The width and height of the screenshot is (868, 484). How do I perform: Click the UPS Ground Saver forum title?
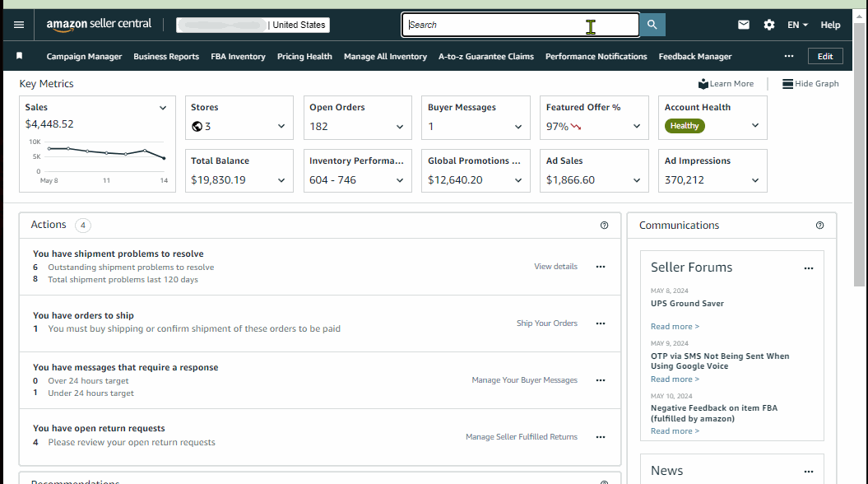tap(687, 304)
